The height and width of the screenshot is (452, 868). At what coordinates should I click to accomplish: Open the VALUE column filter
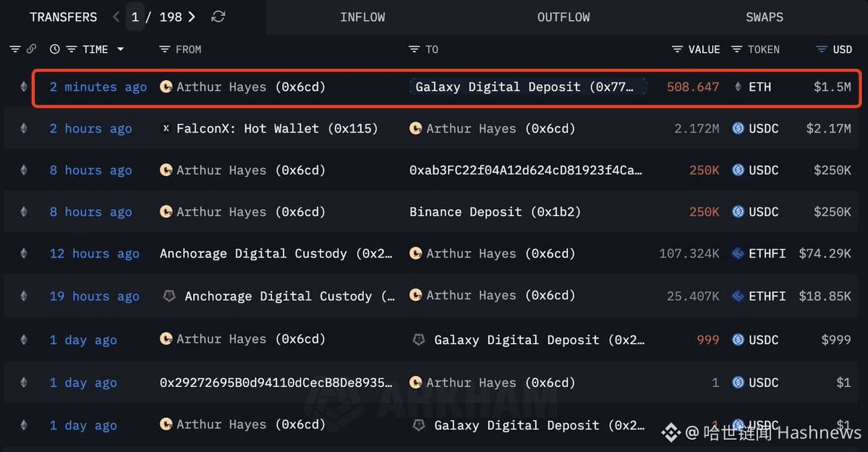point(677,49)
